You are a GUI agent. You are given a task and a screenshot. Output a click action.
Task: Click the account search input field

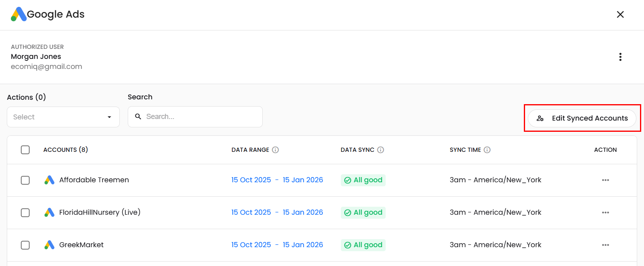point(200,117)
